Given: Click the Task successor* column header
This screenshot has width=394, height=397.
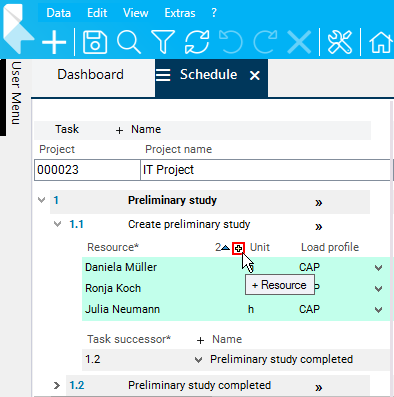Looking at the screenshot, I should pos(129,339).
